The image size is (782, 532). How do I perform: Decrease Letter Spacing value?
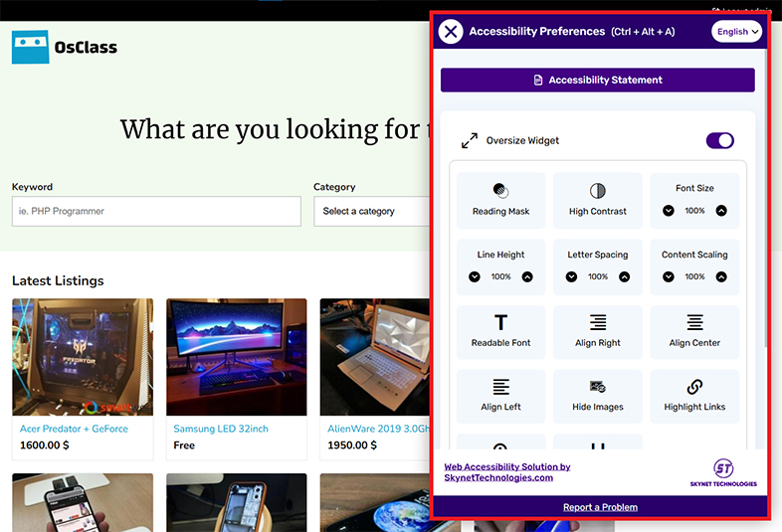tap(571, 276)
